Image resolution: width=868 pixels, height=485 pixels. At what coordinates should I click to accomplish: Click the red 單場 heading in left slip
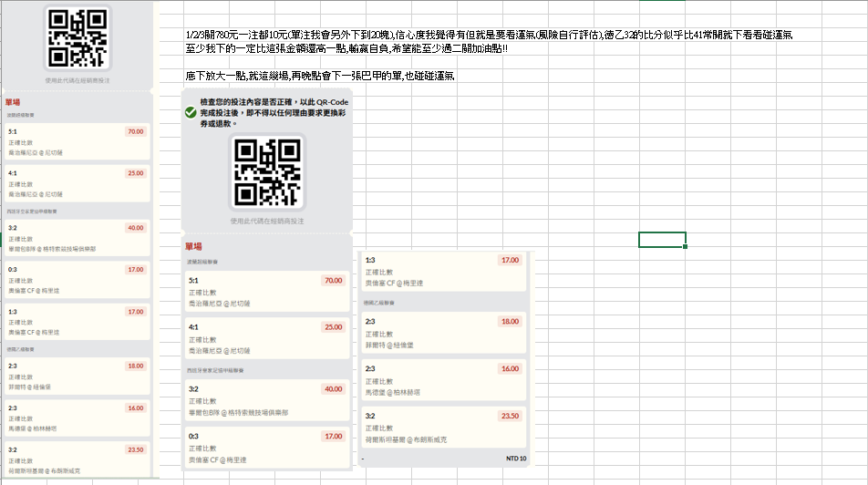(x=13, y=102)
